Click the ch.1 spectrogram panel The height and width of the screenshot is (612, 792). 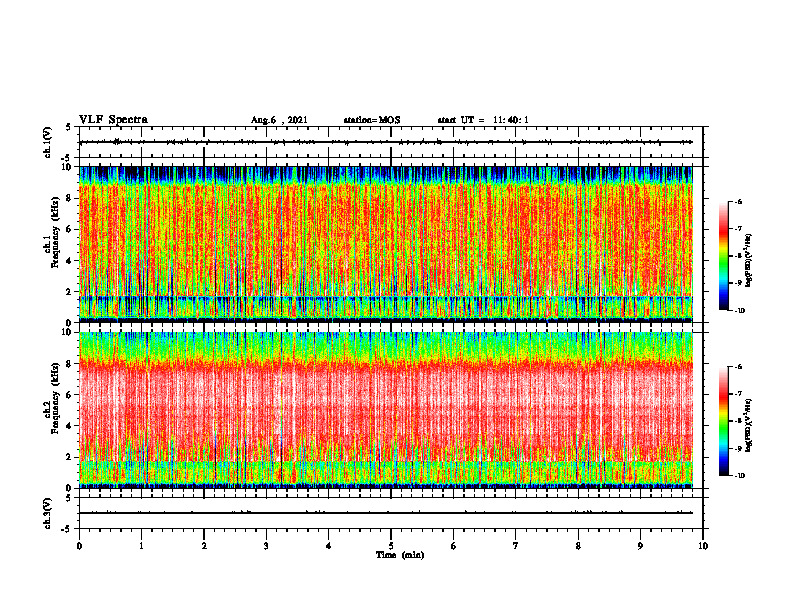pyautogui.click(x=386, y=244)
